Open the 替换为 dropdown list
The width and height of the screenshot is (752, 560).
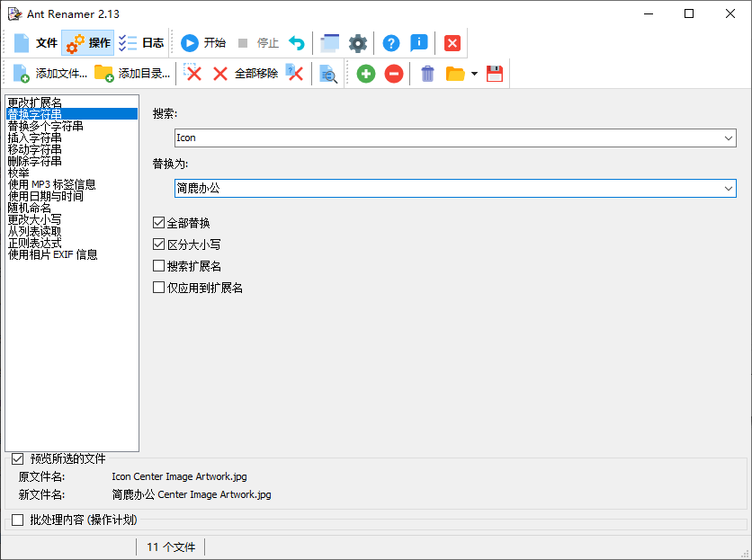point(727,188)
